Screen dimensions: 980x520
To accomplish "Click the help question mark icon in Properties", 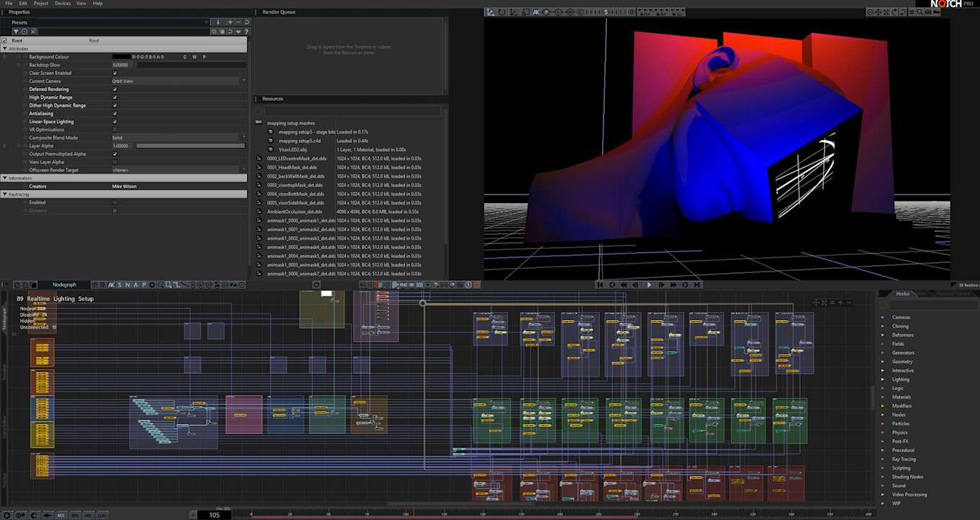I will point(247,32).
